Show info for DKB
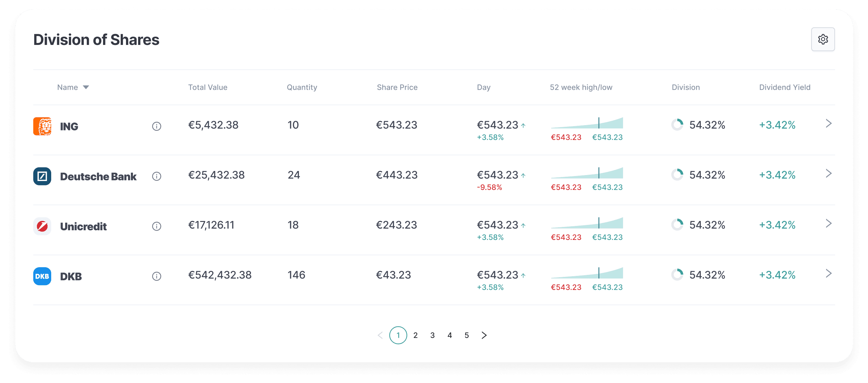Image resolution: width=868 pixels, height=383 pixels. pyautogui.click(x=157, y=276)
